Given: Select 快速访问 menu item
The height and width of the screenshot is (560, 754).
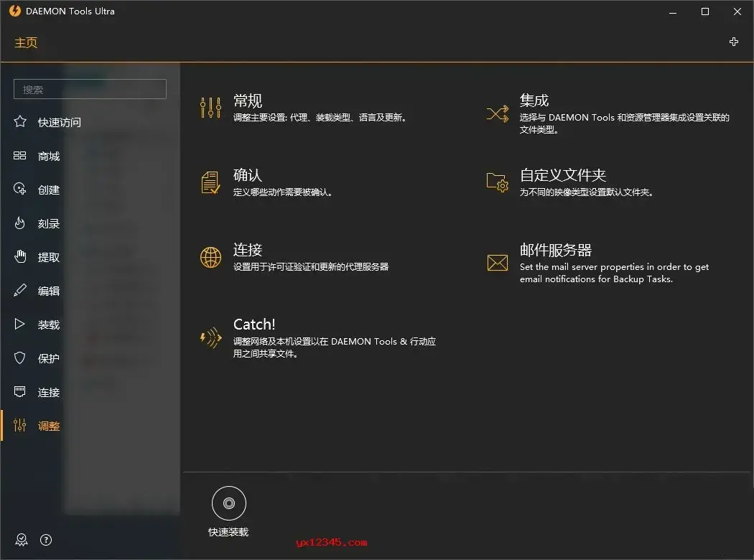Looking at the screenshot, I should pos(59,123).
